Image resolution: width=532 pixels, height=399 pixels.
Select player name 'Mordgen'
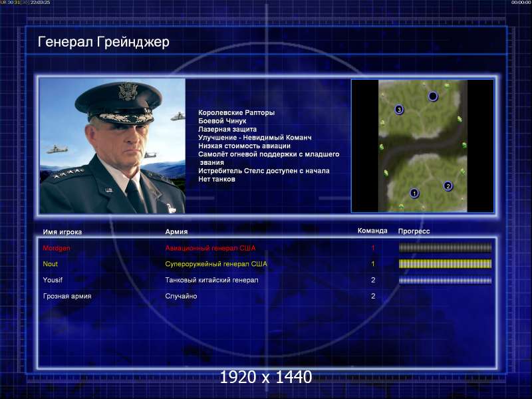click(x=57, y=248)
